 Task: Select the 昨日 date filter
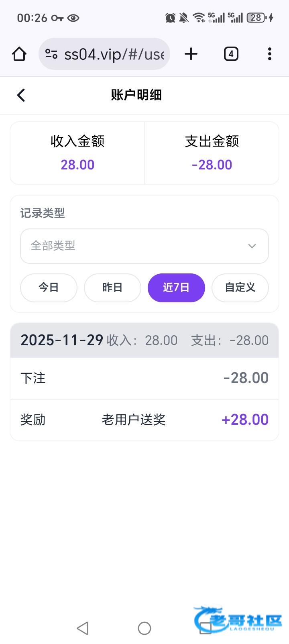[x=112, y=287]
